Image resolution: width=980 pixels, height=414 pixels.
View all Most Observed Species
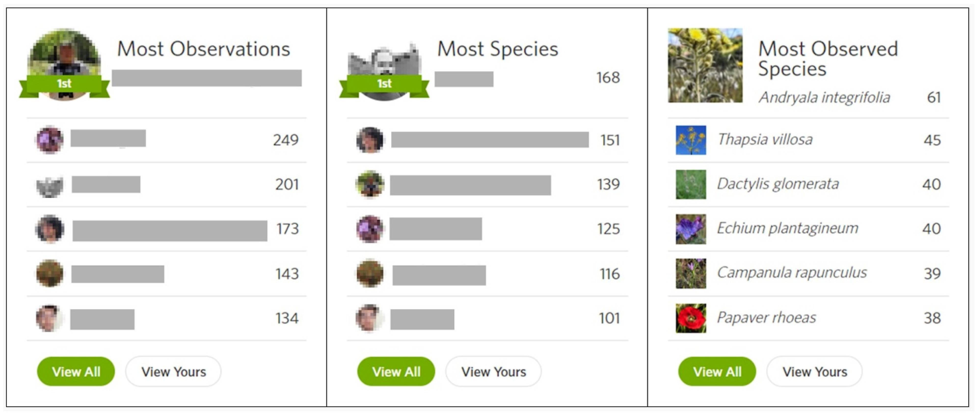[x=717, y=371]
